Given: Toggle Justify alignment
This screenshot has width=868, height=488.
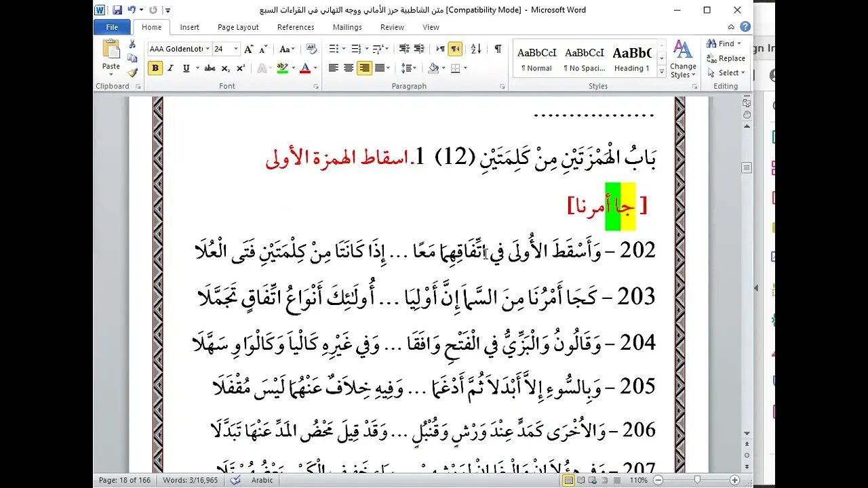Looking at the screenshot, I should [379, 68].
